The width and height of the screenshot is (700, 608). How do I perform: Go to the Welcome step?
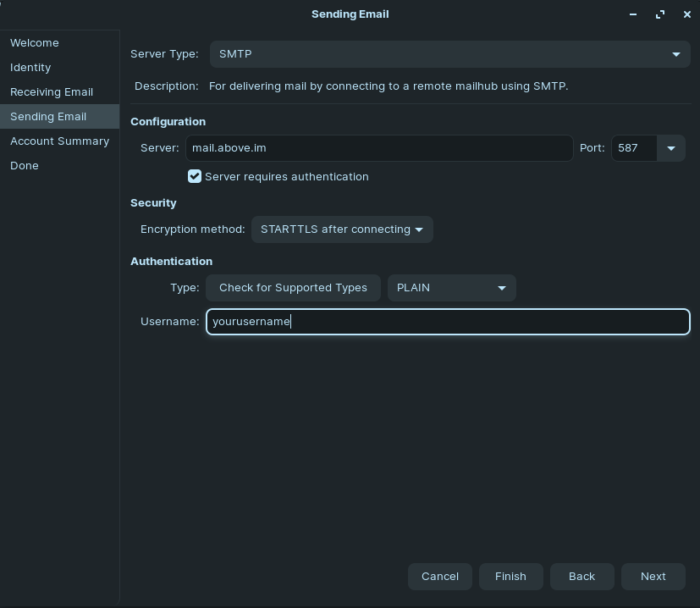(x=35, y=43)
